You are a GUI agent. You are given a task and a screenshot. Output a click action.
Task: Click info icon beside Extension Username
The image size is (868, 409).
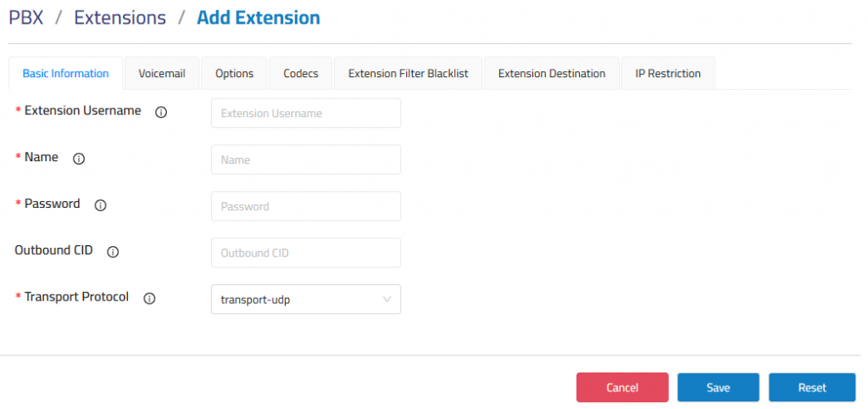click(x=161, y=113)
